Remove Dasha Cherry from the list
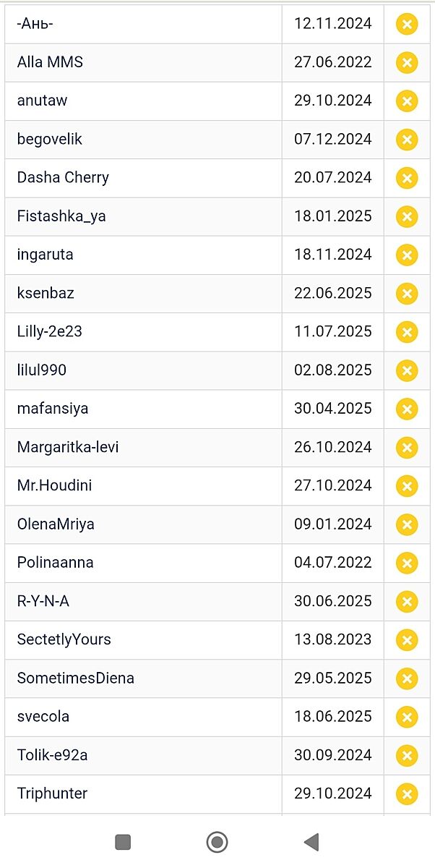The image size is (435, 868). (407, 178)
